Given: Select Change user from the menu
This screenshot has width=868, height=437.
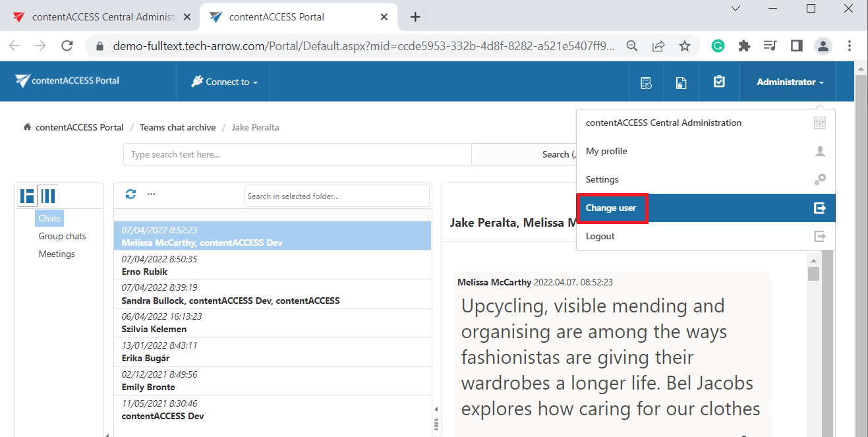Looking at the screenshot, I should 611,208.
